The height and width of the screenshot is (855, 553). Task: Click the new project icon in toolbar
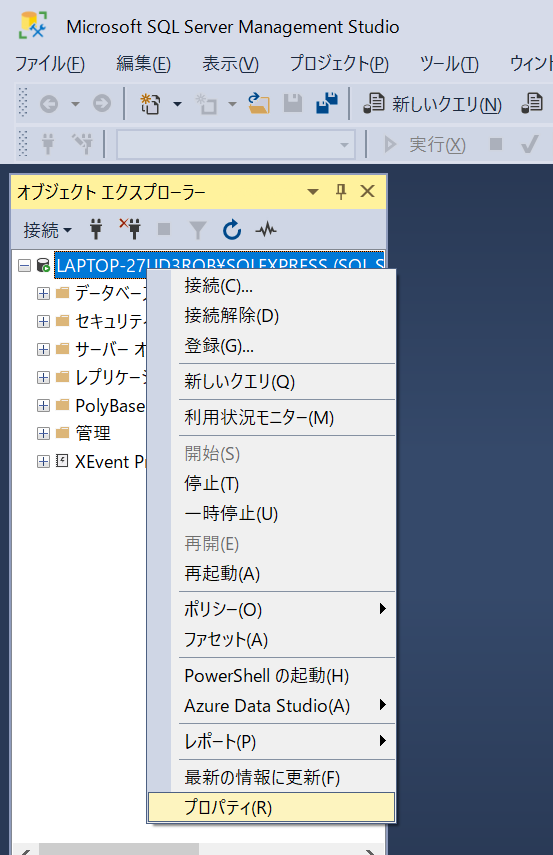151,103
